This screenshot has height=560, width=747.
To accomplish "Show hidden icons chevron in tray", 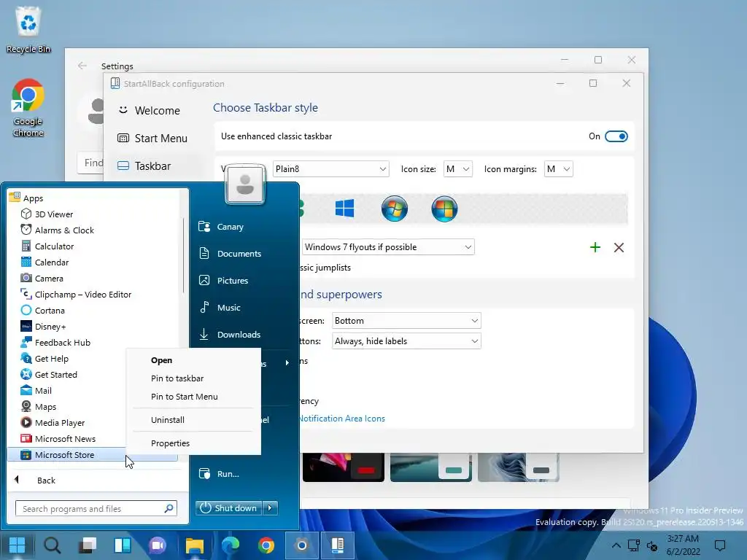I will pyautogui.click(x=616, y=545).
